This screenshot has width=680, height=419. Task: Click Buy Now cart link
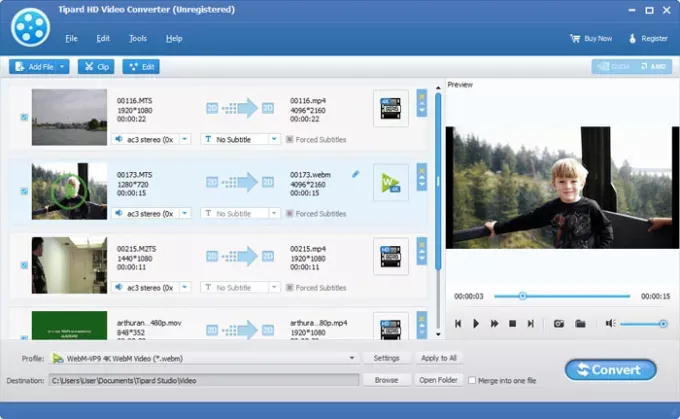pos(591,39)
